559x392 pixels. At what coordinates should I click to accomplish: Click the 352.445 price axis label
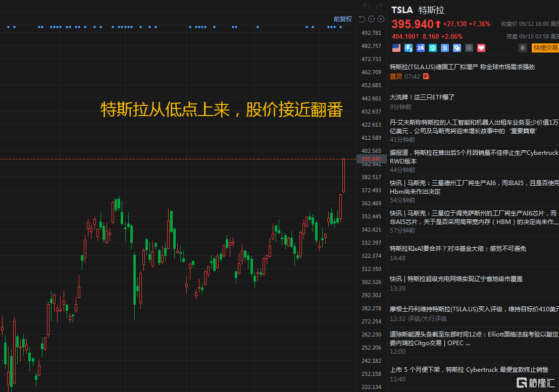tap(371, 216)
